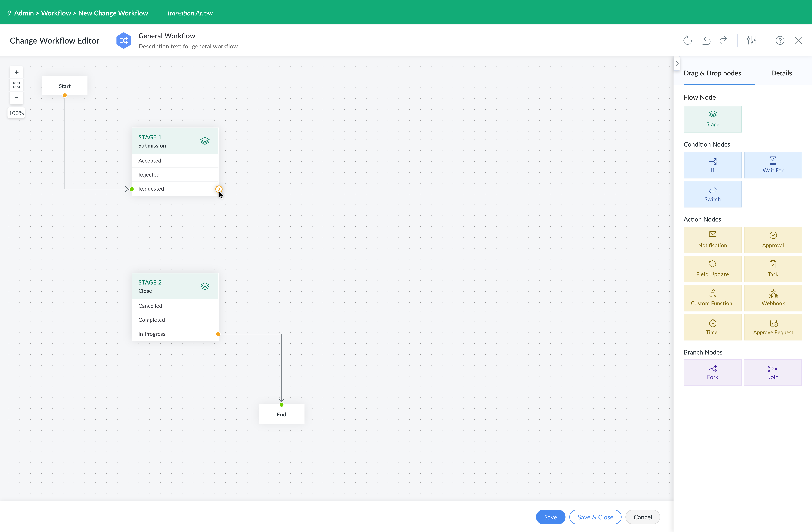The height and width of the screenshot is (532, 812).
Task: Select the Stage flow node
Action: pos(712,119)
